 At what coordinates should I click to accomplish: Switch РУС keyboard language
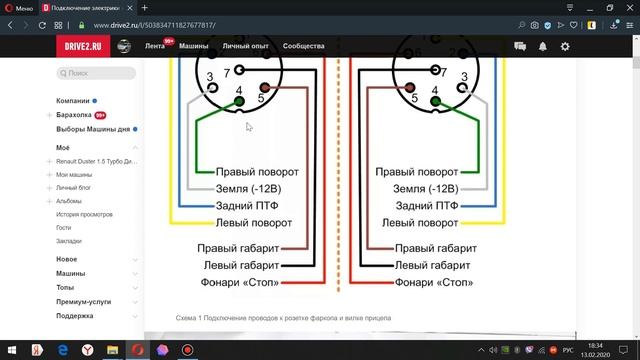coord(568,350)
